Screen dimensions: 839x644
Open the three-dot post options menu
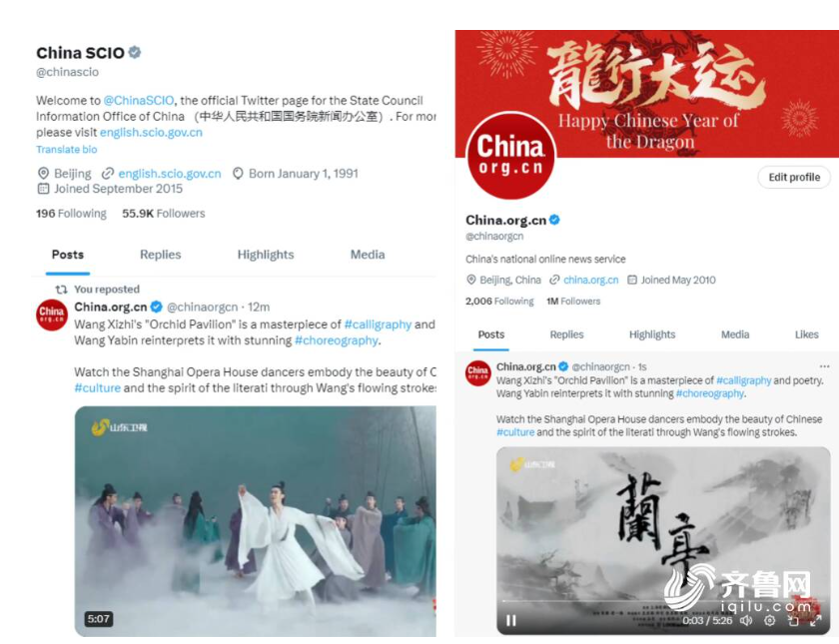coord(825,366)
